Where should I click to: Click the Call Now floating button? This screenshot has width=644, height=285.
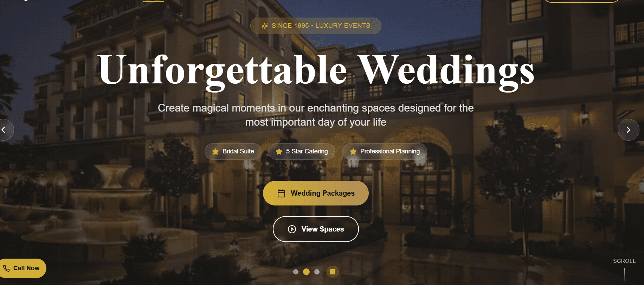pos(22,268)
